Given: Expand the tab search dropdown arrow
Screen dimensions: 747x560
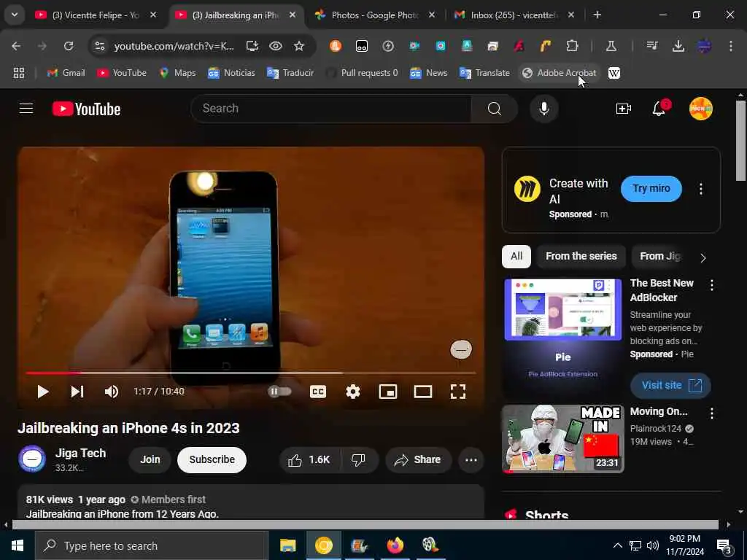Looking at the screenshot, I should (15, 15).
